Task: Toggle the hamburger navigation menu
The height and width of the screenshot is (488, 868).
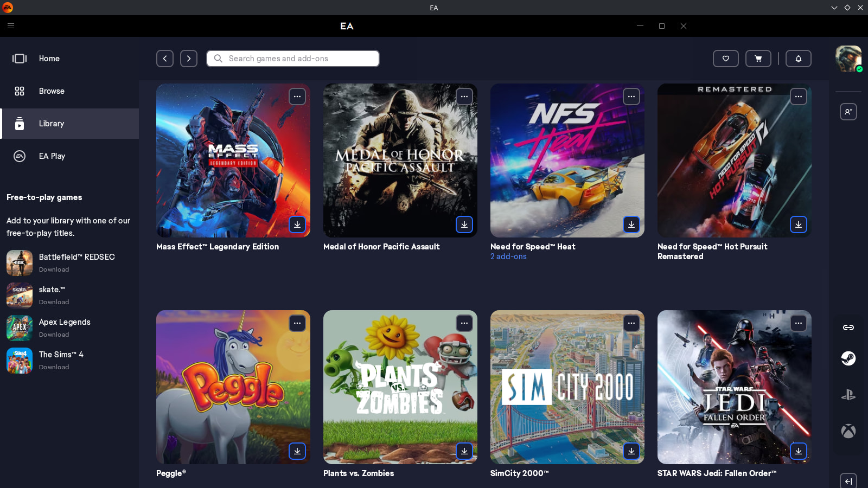Action: point(11,25)
